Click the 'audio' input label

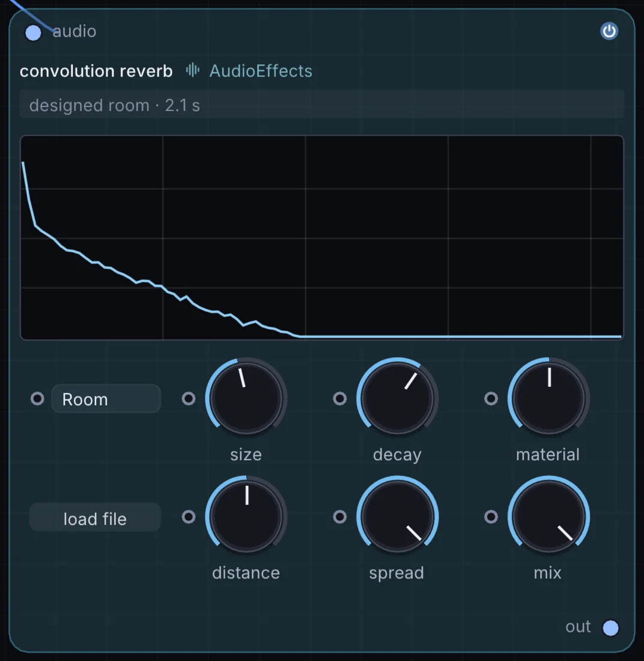coord(74,32)
